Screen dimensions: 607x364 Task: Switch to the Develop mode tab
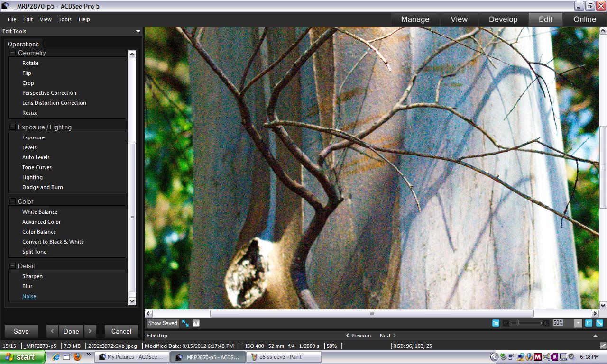coord(503,19)
